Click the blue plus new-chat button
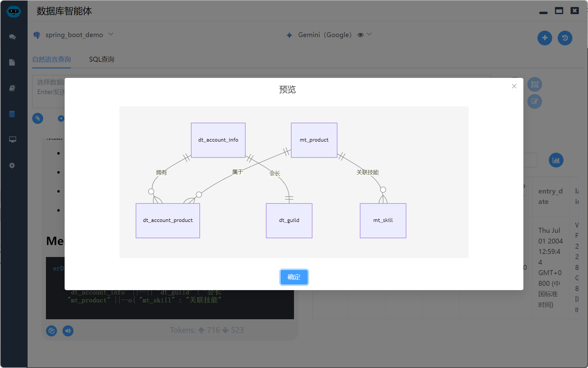588x368 pixels. point(545,38)
